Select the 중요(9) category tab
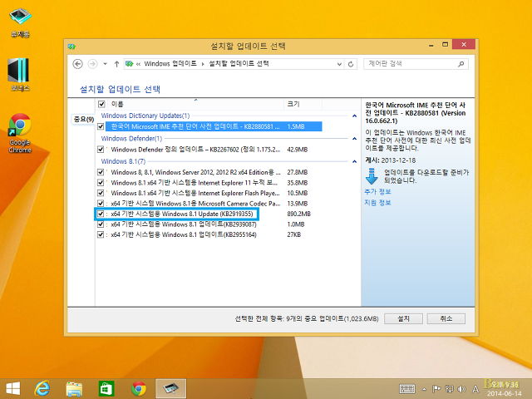 (x=83, y=120)
